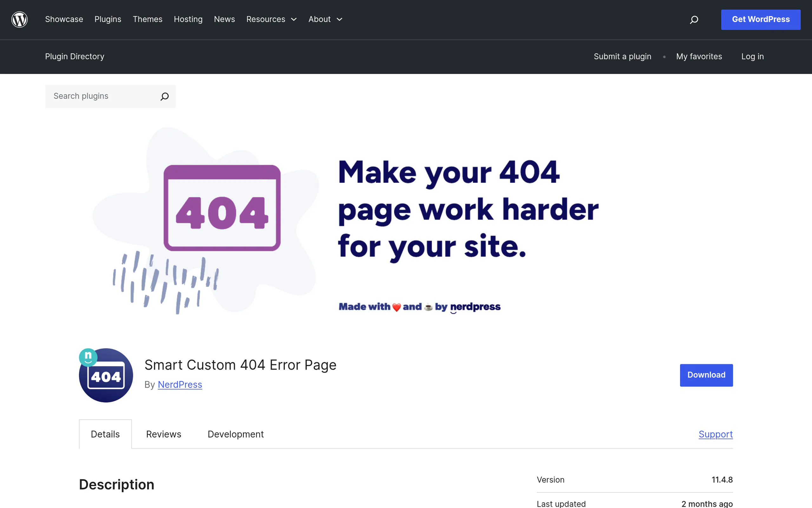Click Submit a plugin link
This screenshot has height=508, width=812.
coord(622,57)
